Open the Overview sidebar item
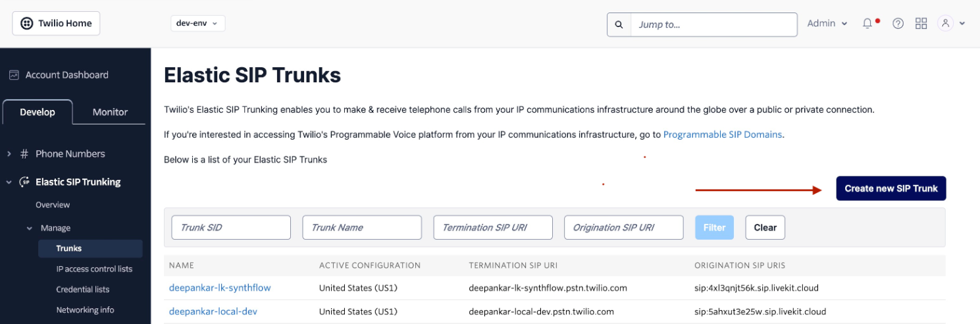This screenshot has width=980, height=324. [53, 205]
